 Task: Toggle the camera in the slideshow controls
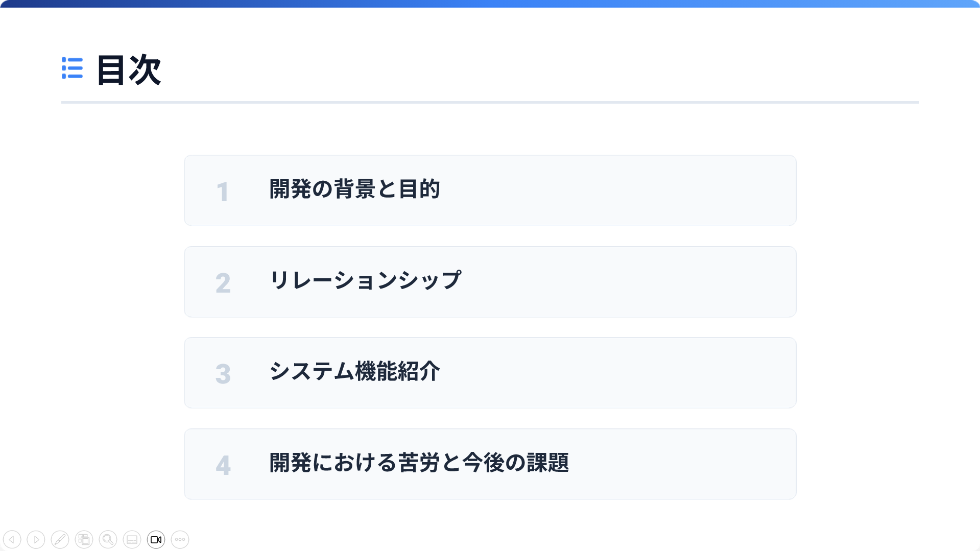pyautogui.click(x=156, y=539)
